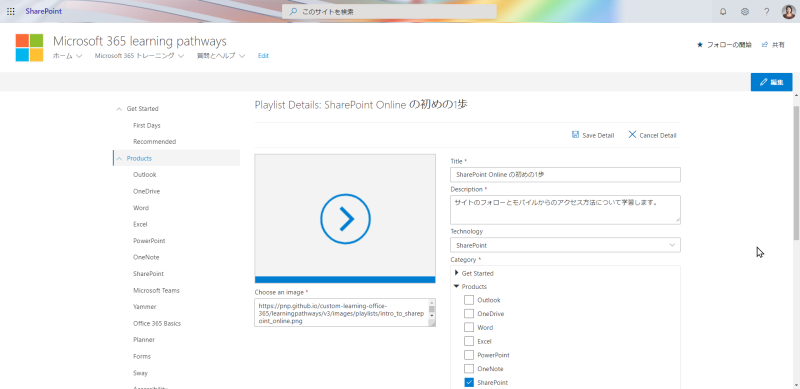Collapse the Products sidebar group
This screenshot has height=389, width=800.
[119, 158]
